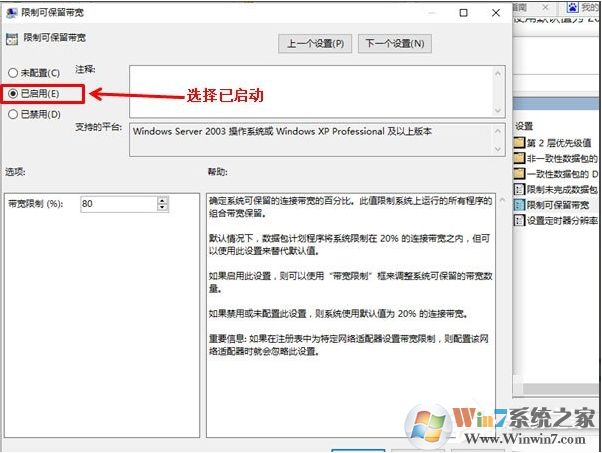The width and height of the screenshot is (602, 453).
Task: Click scroll up arrow of help panel
Action: pyautogui.click(x=502, y=200)
